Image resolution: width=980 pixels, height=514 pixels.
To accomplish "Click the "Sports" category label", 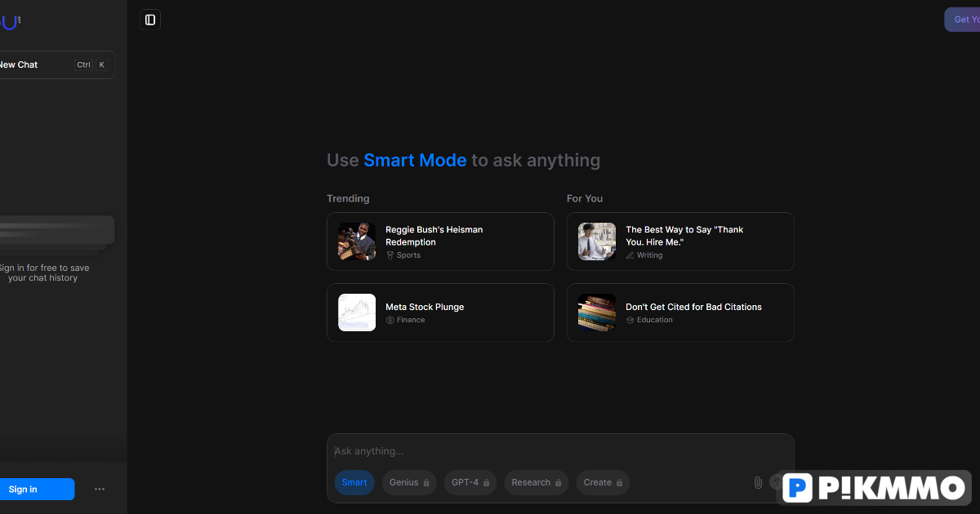I will 408,255.
